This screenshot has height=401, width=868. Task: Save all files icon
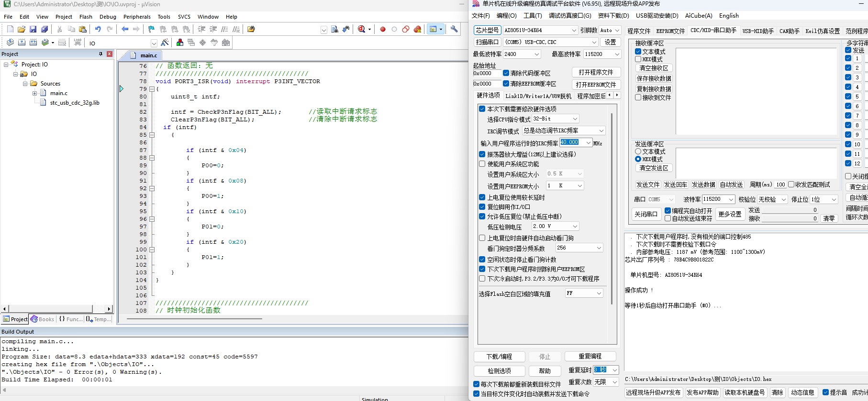point(45,30)
